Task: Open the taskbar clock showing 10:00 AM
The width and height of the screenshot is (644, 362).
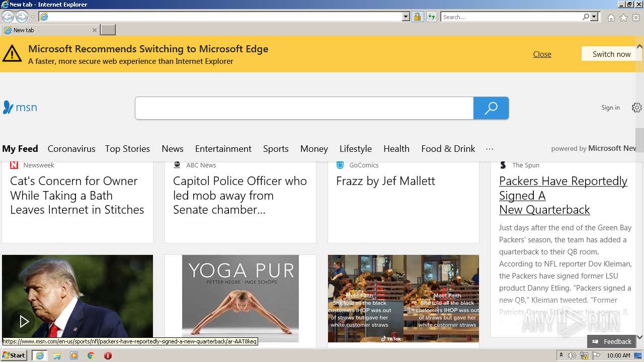Action: click(x=618, y=355)
